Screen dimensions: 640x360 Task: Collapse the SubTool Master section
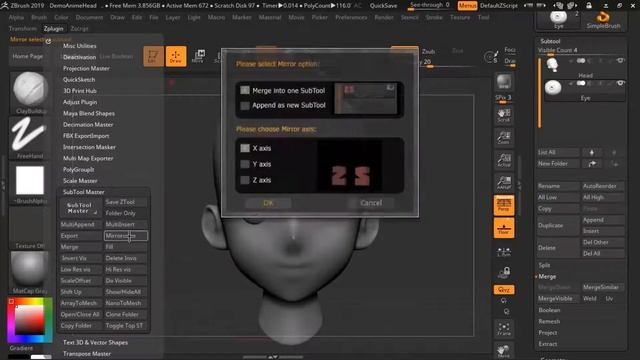(83, 192)
